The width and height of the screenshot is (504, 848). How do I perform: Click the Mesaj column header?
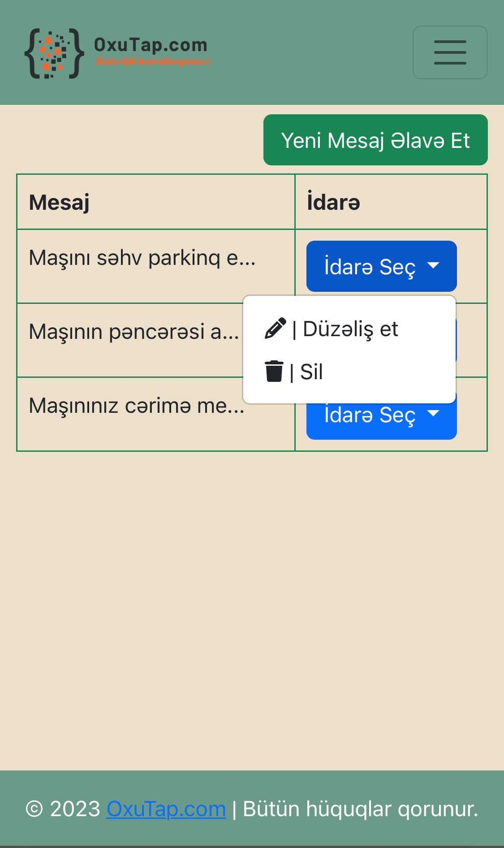pos(59,202)
